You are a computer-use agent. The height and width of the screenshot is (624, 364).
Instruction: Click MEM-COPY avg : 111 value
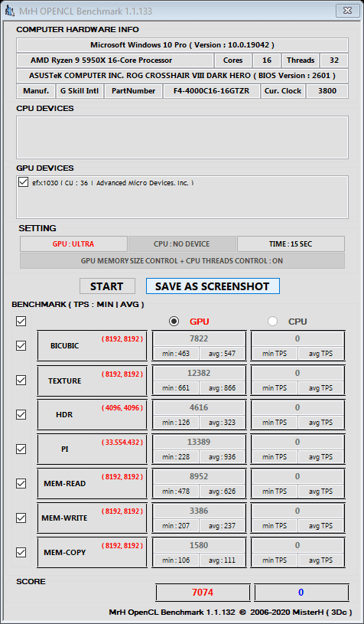pos(222,560)
